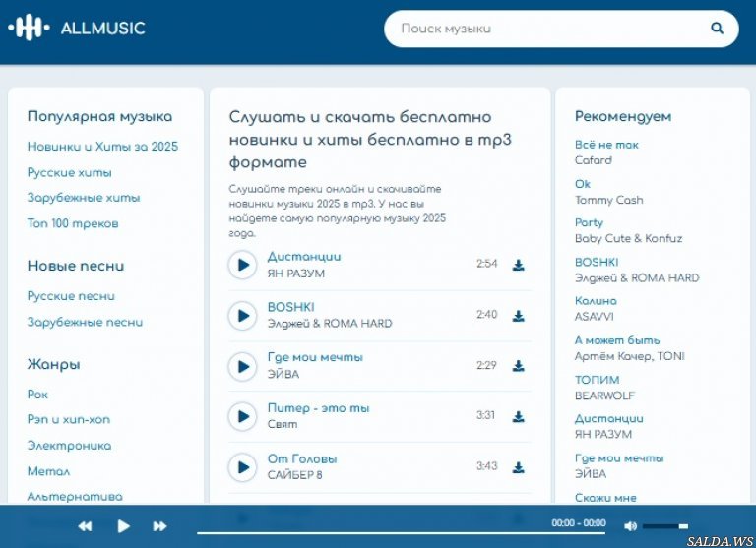Open recommended track Калина
The image size is (756, 548).
[596, 301]
